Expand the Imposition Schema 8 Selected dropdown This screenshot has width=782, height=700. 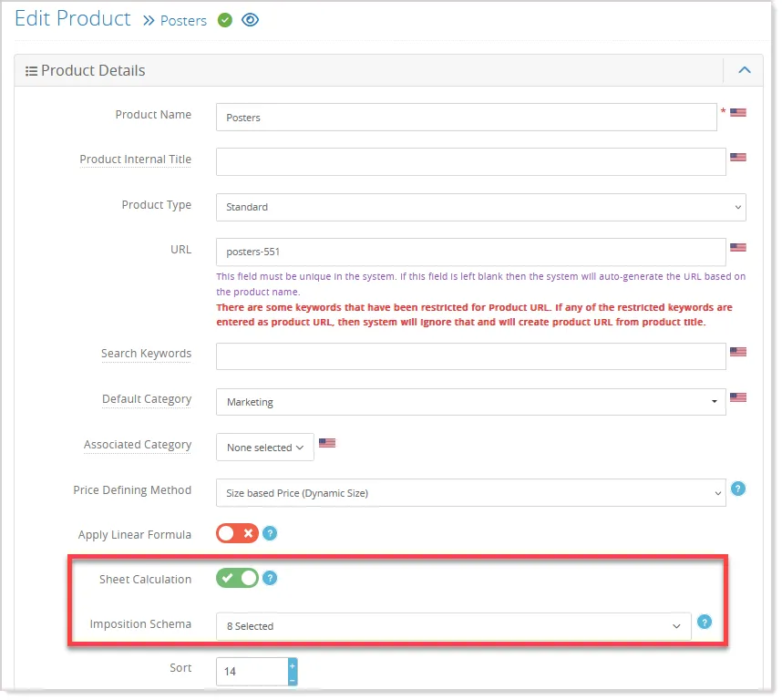pyautogui.click(x=453, y=626)
